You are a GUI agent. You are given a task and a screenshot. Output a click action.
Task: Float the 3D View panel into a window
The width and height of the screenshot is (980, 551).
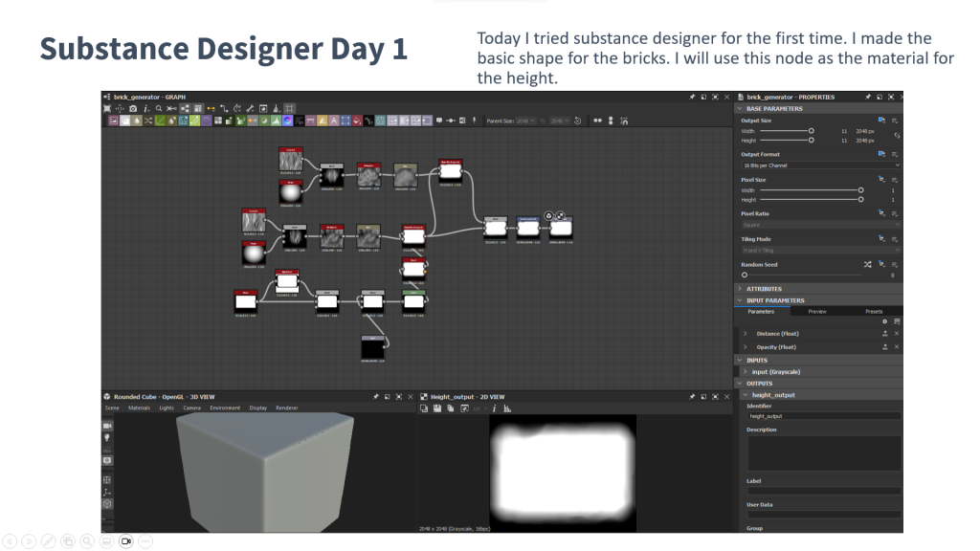pos(388,397)
